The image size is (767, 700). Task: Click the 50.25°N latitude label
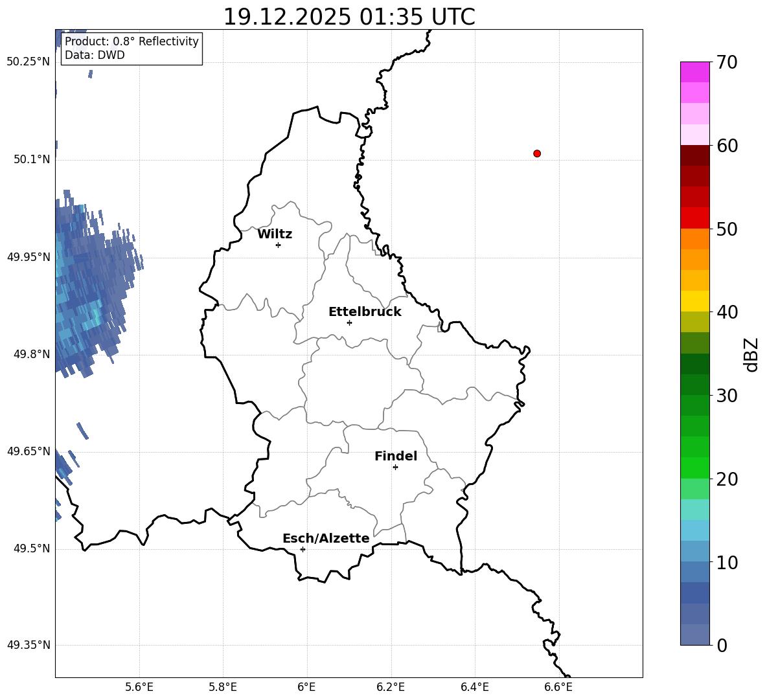coord(29,62)
